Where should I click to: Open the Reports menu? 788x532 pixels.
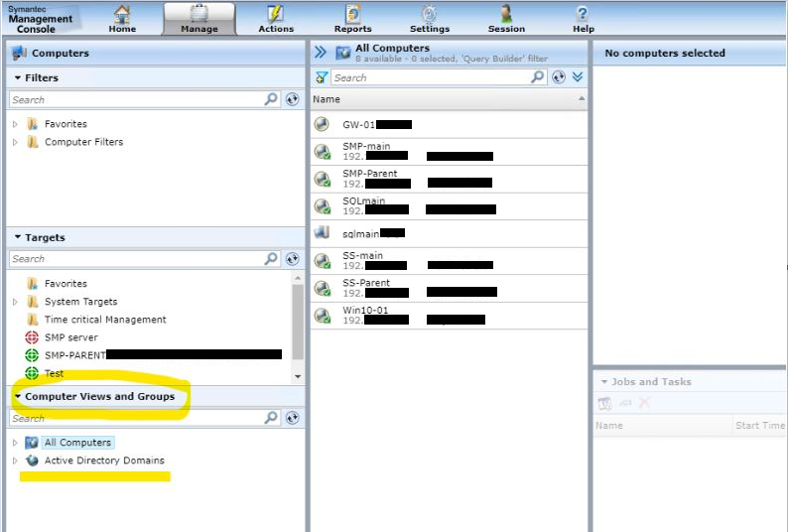[352, 19]
